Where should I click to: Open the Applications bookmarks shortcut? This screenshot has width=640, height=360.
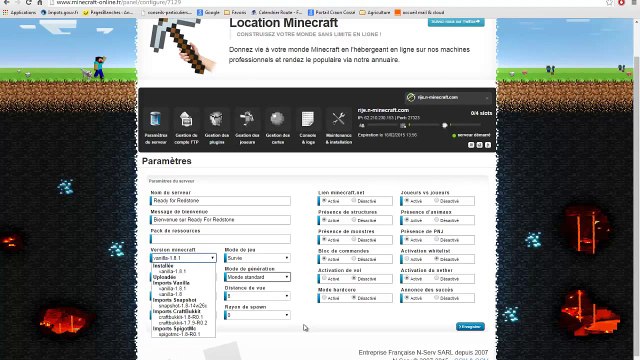pos(19,13)
